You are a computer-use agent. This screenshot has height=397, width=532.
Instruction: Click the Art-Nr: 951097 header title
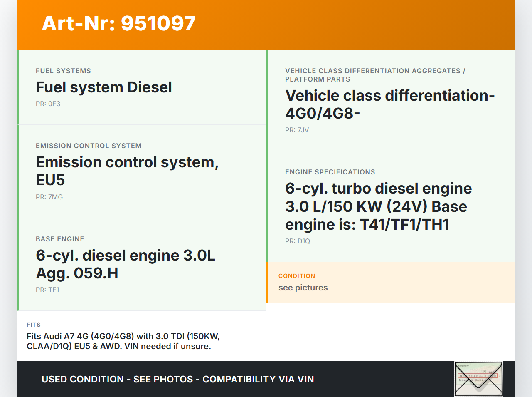(x=118, y=23)
